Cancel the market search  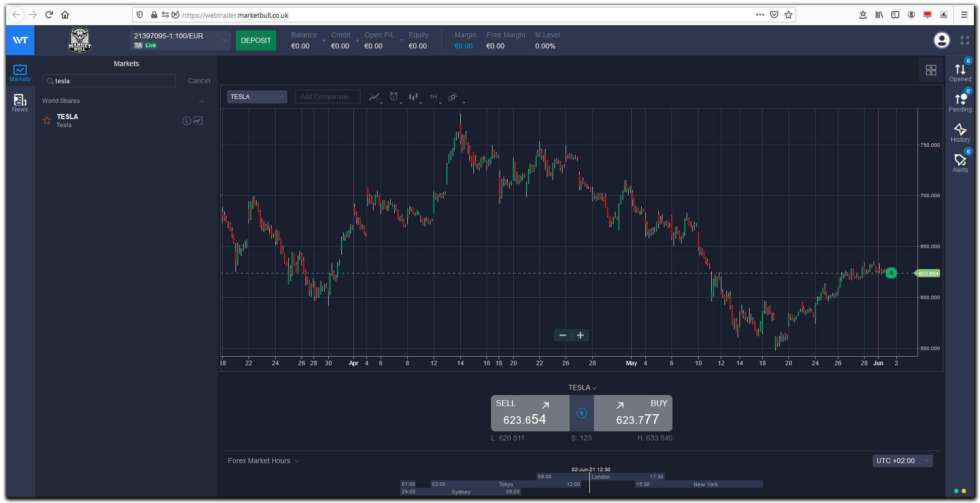click(199, 81)
